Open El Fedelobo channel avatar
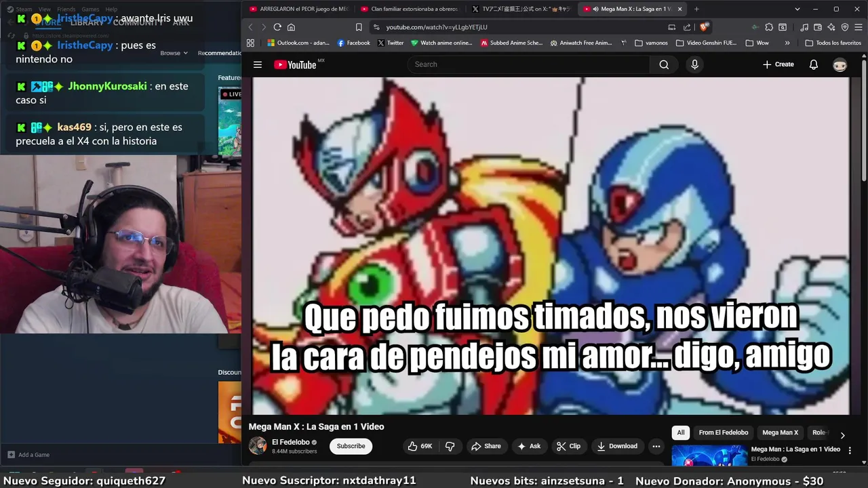This screenshot has height=488, width=868. 258,445
